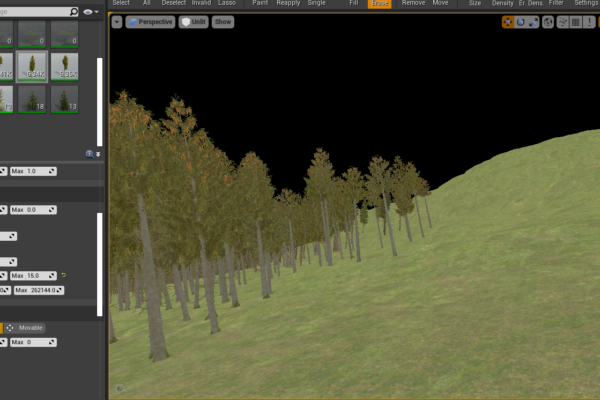Select the scale gizmo icon in viewport

533,22
